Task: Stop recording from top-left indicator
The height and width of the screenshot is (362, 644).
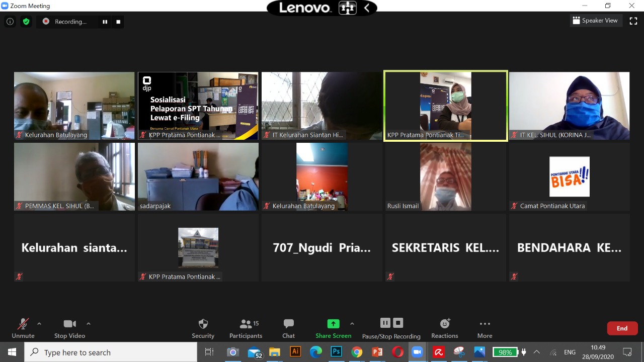Action: click(118, 22)
